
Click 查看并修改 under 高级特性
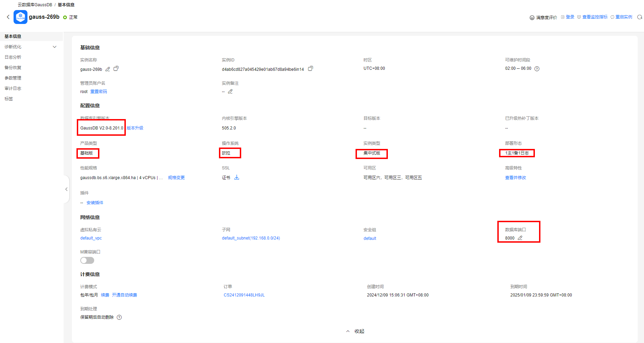tap(515, 178)
